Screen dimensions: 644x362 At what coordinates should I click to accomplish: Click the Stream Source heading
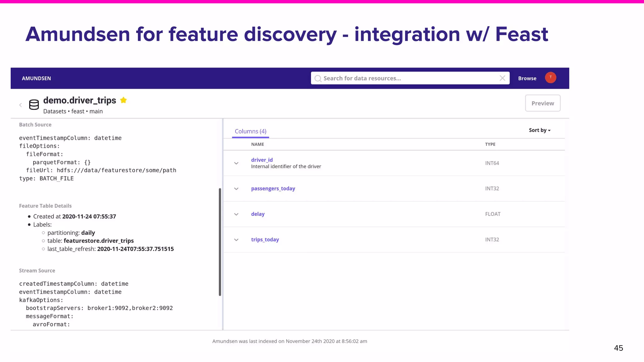(x=37, y=271)
